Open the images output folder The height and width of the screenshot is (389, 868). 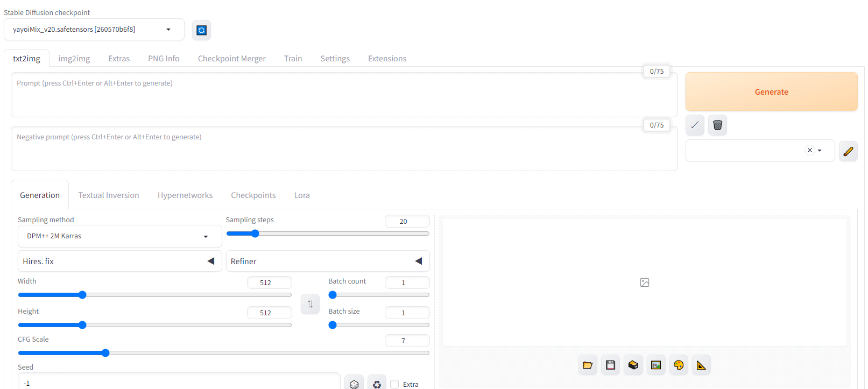pos(588,365)
